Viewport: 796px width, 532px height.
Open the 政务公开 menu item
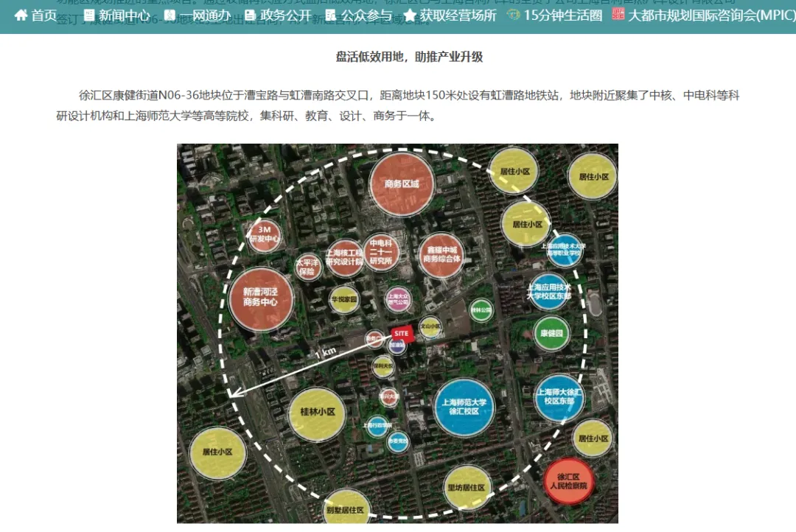coord(285,15)
